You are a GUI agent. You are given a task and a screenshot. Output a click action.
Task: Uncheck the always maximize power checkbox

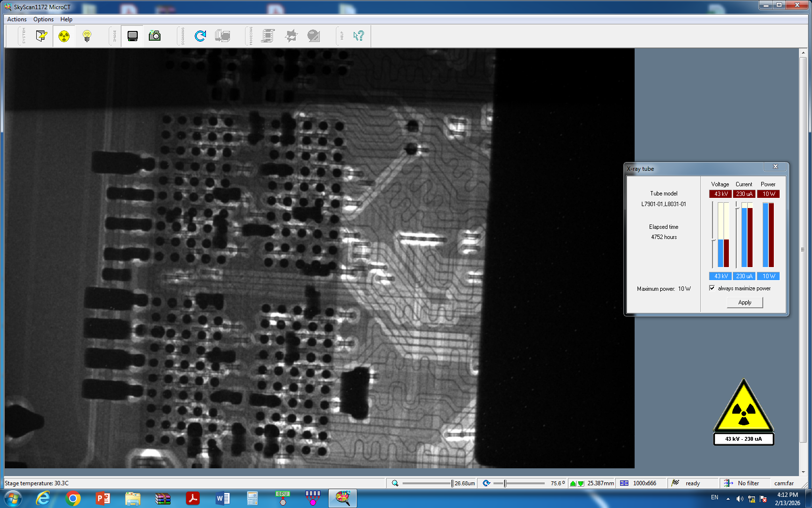712,288
